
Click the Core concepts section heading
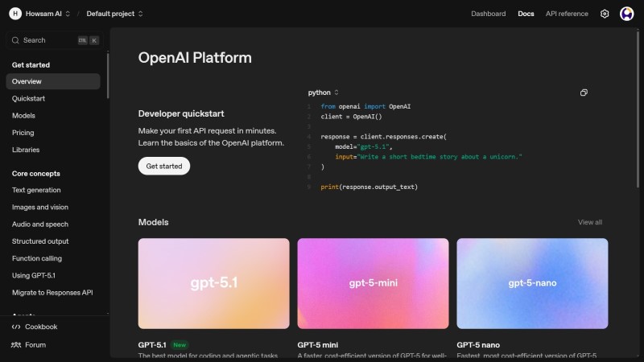pos(35,174)
